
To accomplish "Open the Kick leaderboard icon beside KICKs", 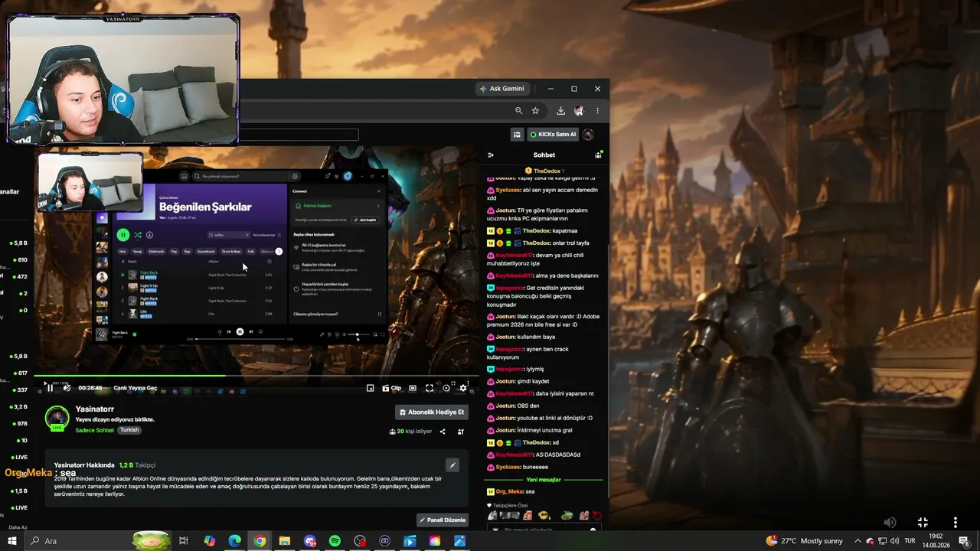I will click(x=517, y=135).
